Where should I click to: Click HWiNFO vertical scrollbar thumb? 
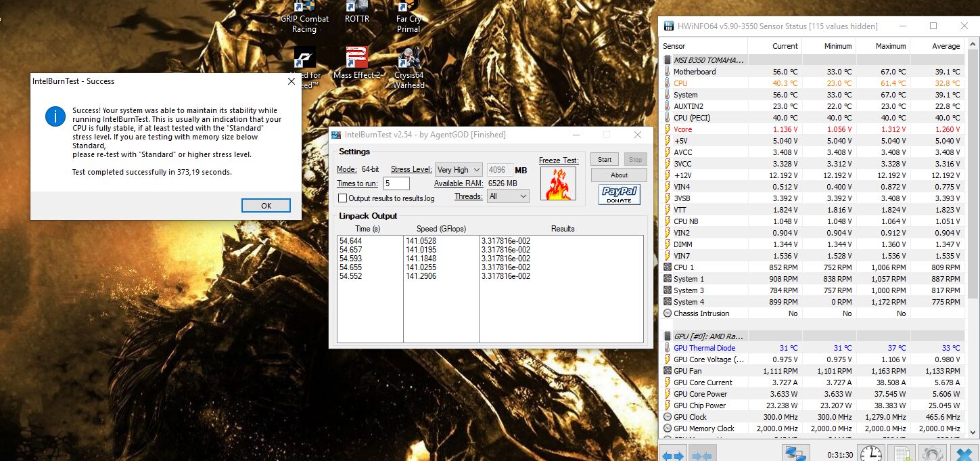[973, 175]
